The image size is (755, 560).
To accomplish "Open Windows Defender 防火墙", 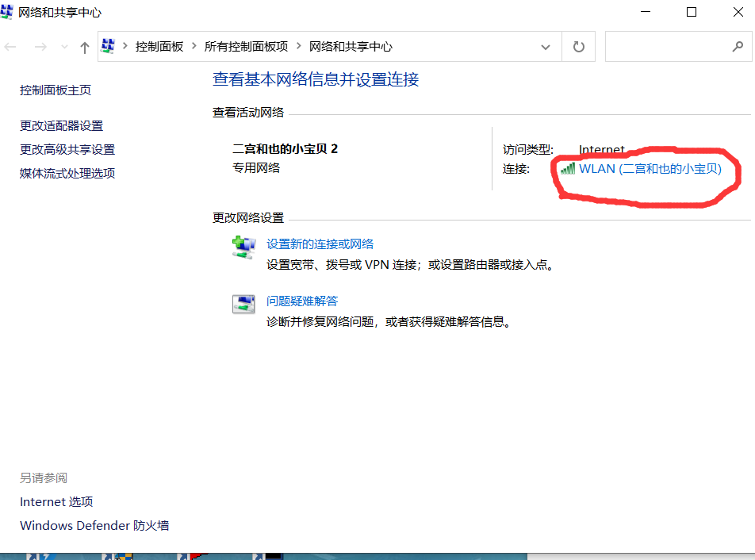I will pyautogui.click(x=94, y=525).
